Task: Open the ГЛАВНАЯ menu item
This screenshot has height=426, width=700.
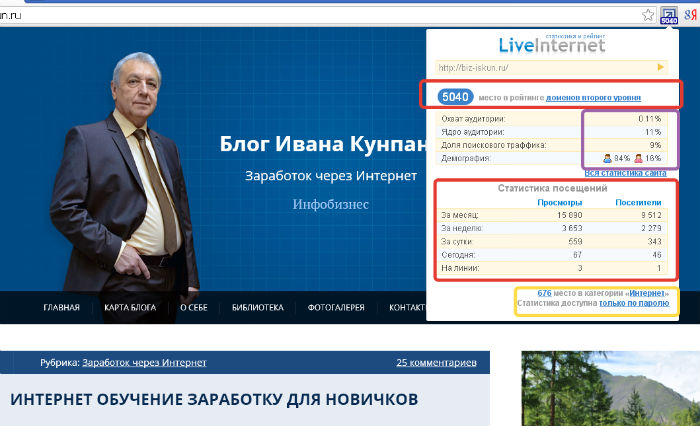Action: click(x=61, y=307)
